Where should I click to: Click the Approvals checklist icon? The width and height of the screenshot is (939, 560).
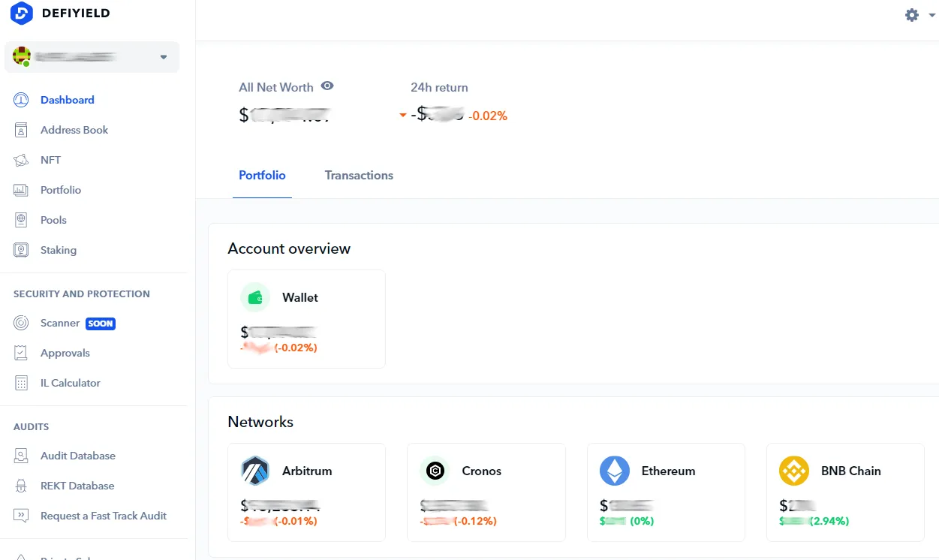[21, 353]
